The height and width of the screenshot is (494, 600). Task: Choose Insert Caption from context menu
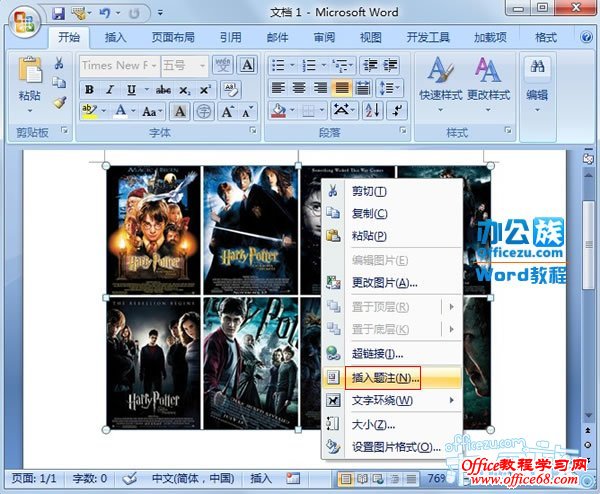(x=392, y=378)
